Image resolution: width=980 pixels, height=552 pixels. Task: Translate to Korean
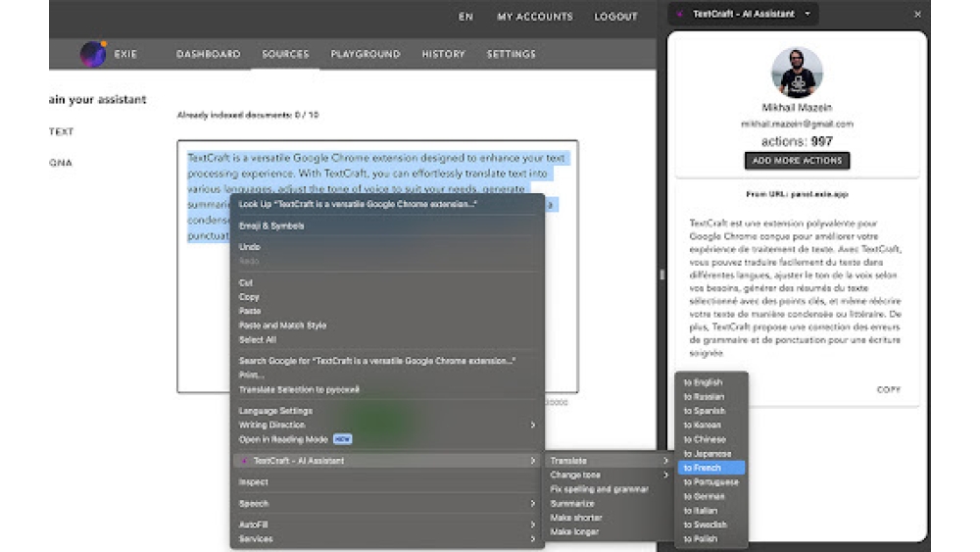pos(711,426)
